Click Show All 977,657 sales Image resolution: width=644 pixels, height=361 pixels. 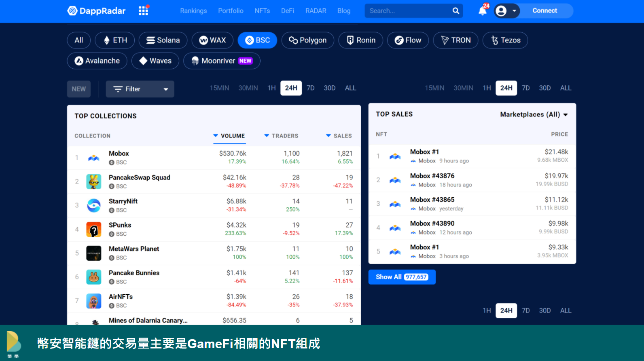402,277
